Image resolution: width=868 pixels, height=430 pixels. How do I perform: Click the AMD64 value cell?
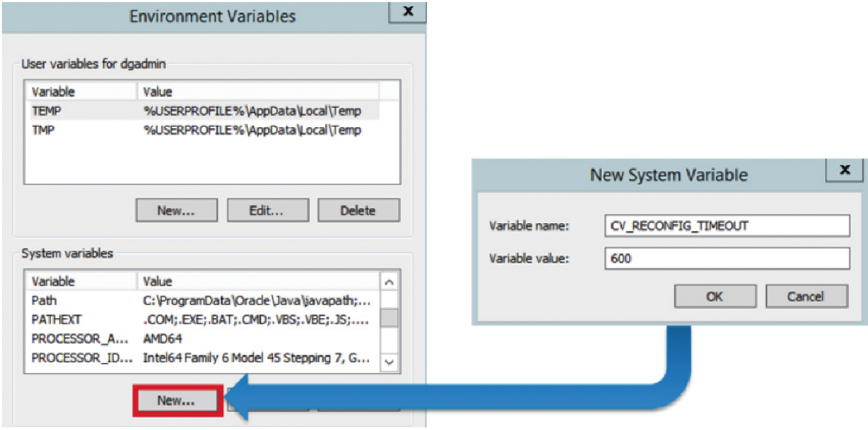(x=163, y=338)
